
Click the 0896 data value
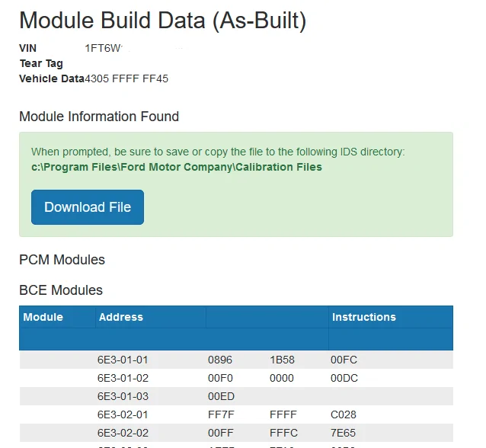(x=220, y=360)
